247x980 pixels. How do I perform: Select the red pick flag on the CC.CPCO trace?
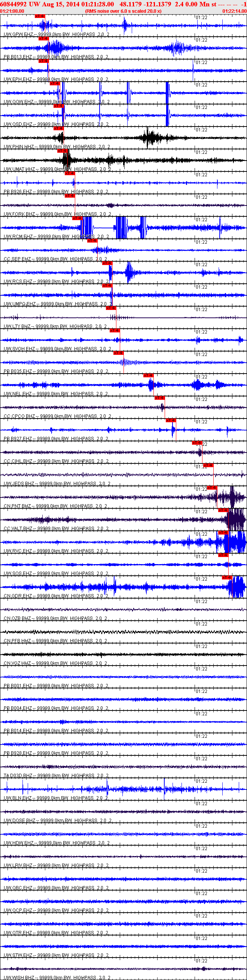click(159, 398)
